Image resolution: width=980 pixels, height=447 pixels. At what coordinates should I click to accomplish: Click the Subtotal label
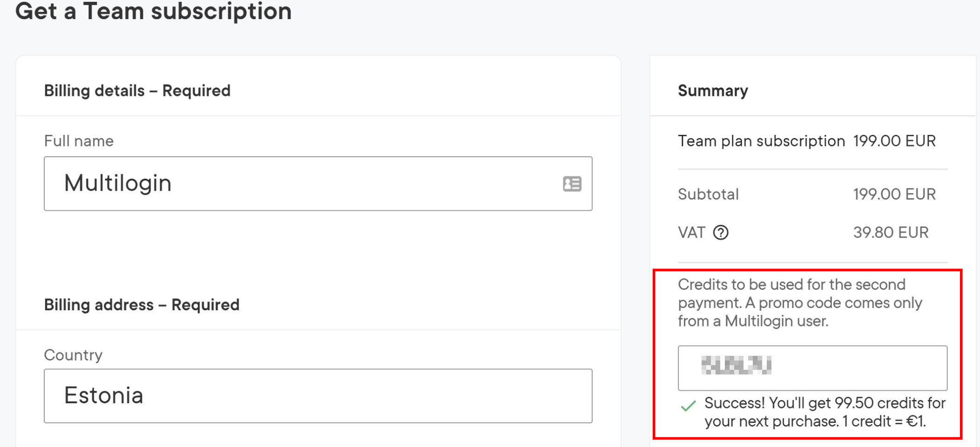coord(708,194)
